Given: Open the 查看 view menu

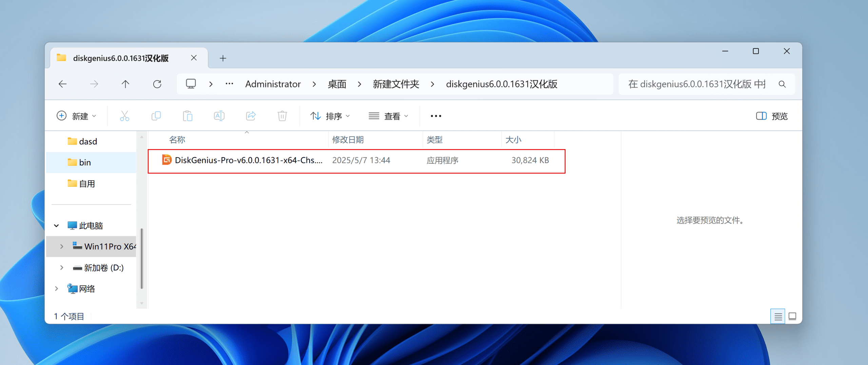Looking at the screenshot, I should coord(389,116).
